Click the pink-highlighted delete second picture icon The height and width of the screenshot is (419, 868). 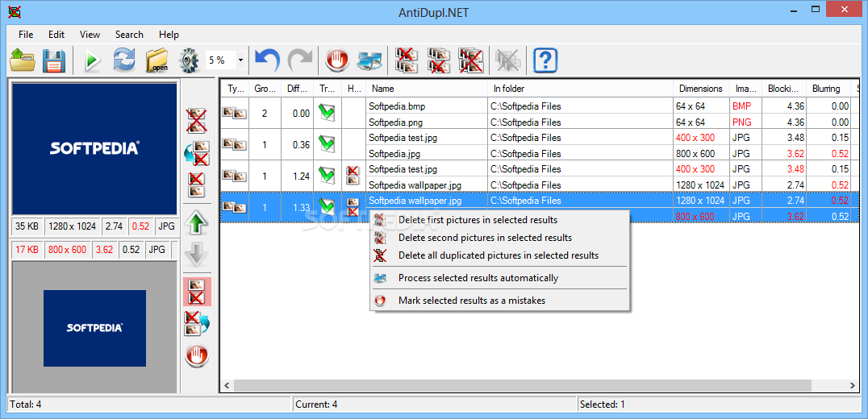coord(197,292)
